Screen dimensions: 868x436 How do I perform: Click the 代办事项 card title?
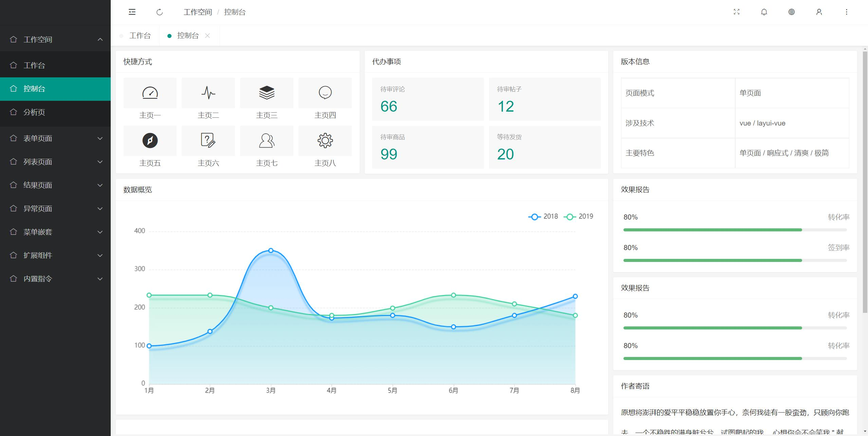[386, 62]
